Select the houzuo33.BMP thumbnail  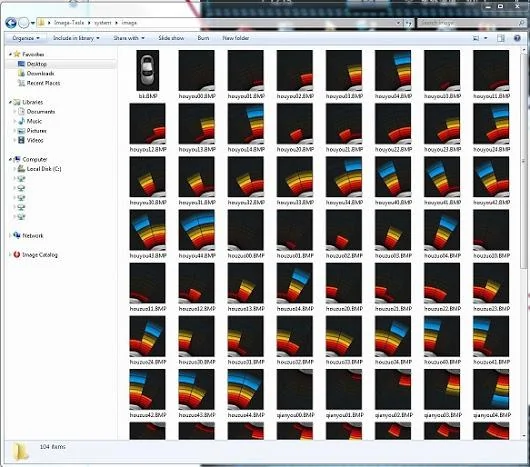(344, 336)
